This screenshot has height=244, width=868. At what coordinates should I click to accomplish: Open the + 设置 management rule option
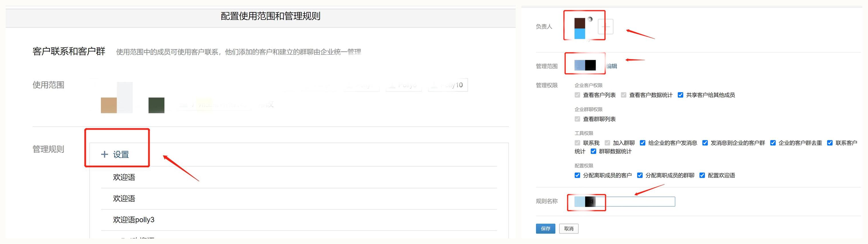click(115, 154)
